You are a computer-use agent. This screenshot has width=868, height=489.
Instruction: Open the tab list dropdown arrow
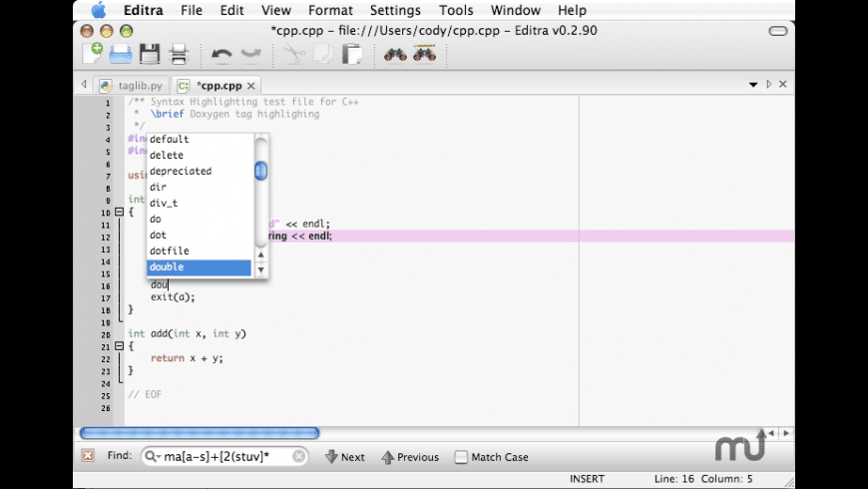point(753,85)
